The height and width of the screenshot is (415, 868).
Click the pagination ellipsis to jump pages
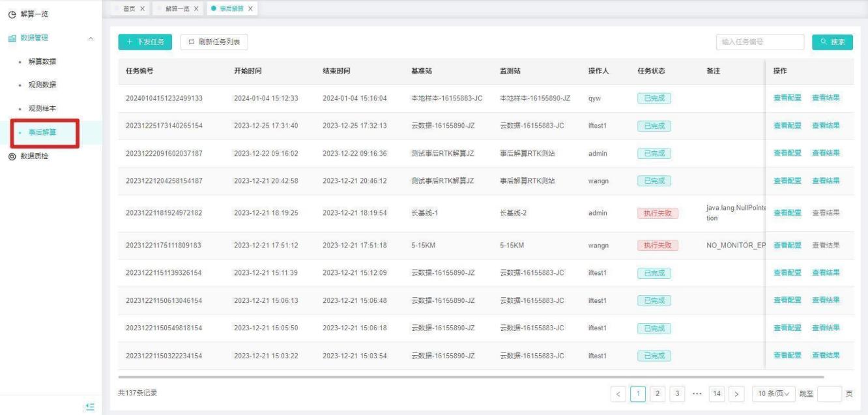pyautogui.click(x=697, y=394)
